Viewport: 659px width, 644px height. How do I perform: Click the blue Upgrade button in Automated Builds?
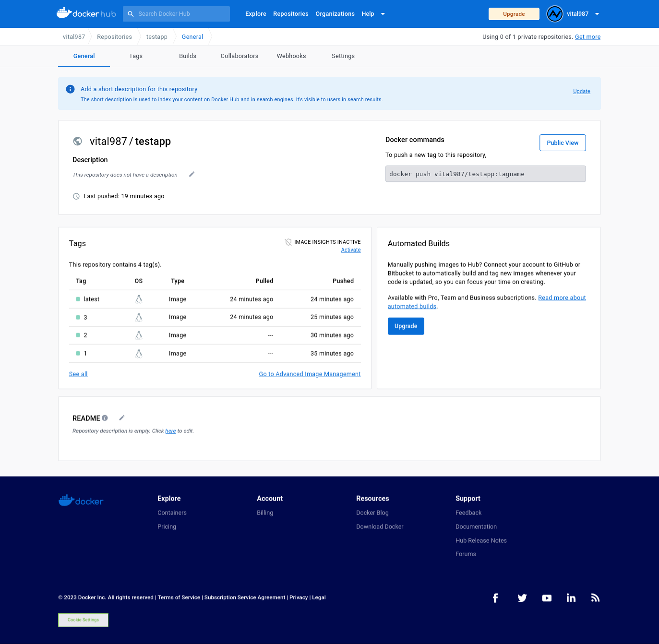point(406,326)
